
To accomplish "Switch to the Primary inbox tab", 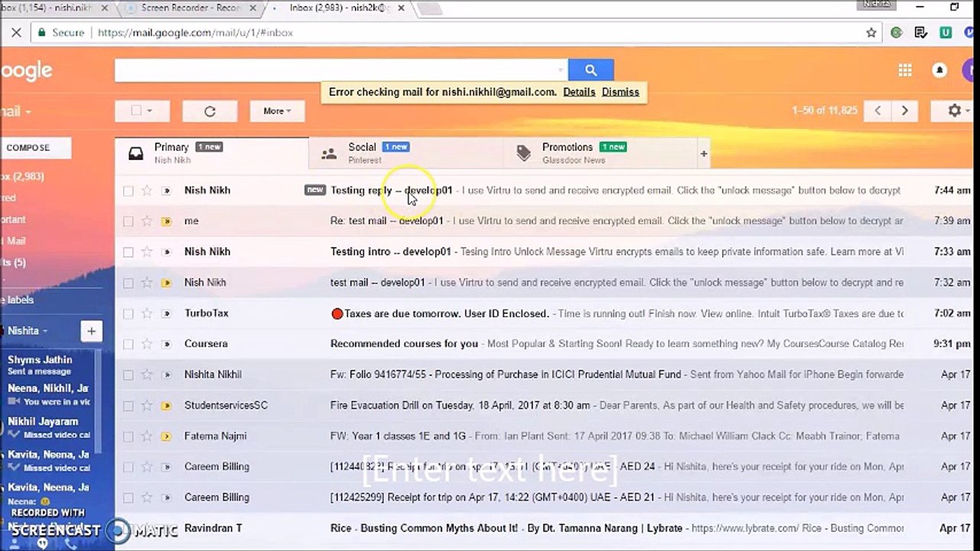I will coord(212,153).
